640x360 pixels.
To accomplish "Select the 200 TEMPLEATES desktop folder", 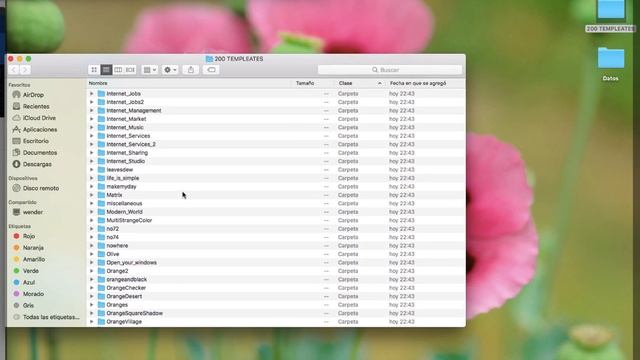I will click(x=611, y=16).
